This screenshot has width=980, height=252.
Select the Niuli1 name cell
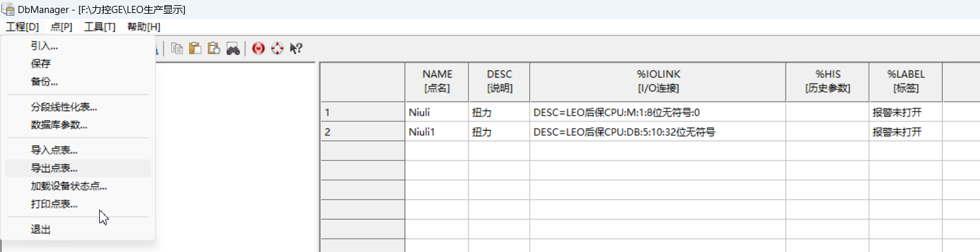[x=436, y=132]
